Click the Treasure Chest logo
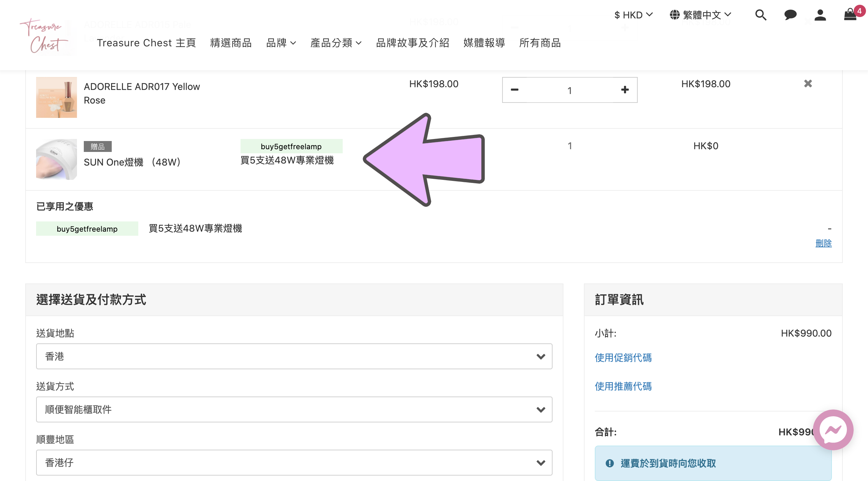Screen dimensions: 868x481 point(44,35)
